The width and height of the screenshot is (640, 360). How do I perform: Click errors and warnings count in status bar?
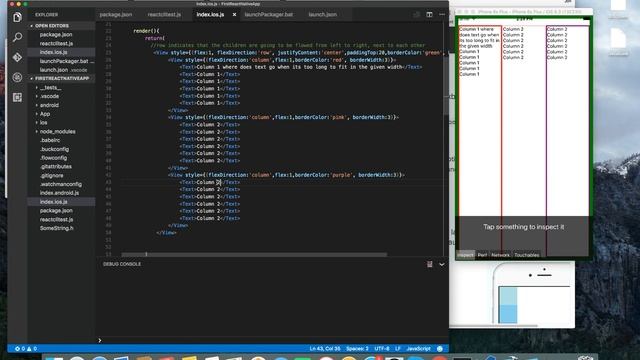click(x=26, y=349)
